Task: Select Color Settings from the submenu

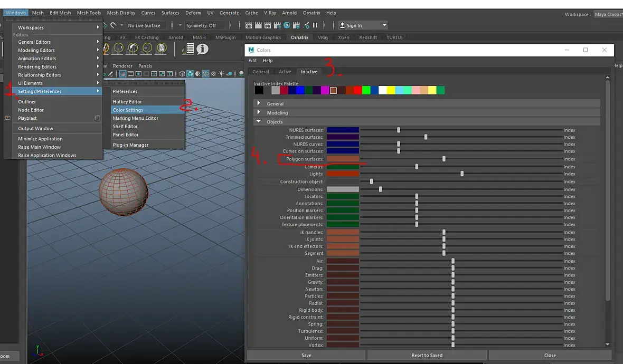Action: point(128,110)
